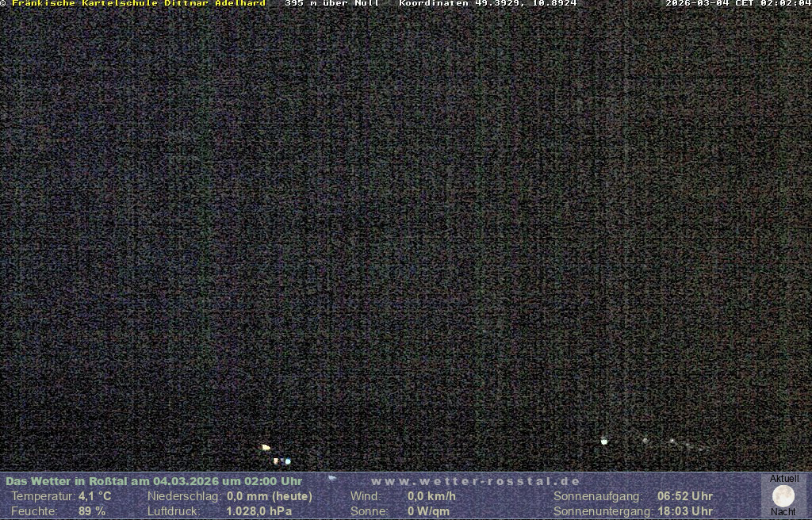The image size is (812, 520).
Task: Click the yellow light in the lower left
Action: pyautogui.click(x=266, y=448)
